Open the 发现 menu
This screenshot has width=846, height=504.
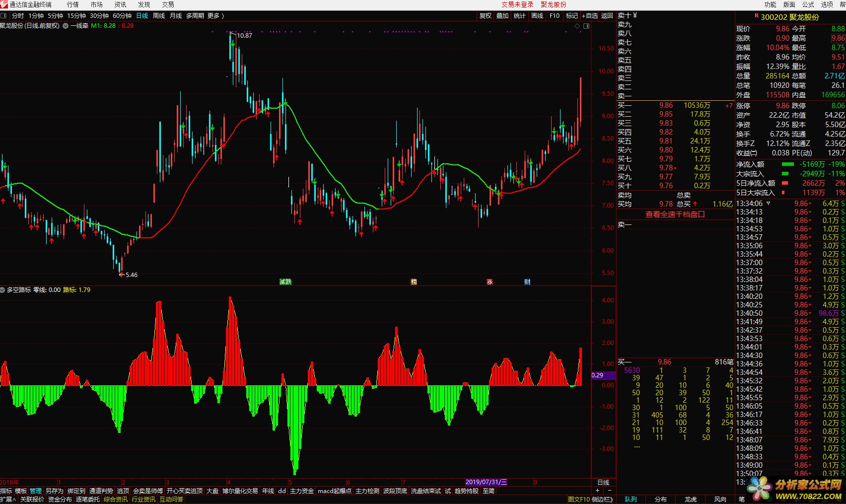point(144,4)
